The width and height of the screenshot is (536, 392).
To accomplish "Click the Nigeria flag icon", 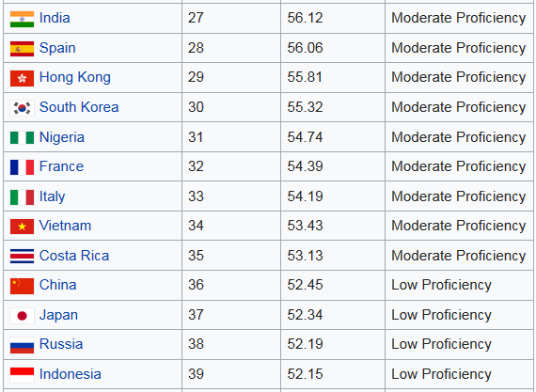I will click(x=22, y=138).
